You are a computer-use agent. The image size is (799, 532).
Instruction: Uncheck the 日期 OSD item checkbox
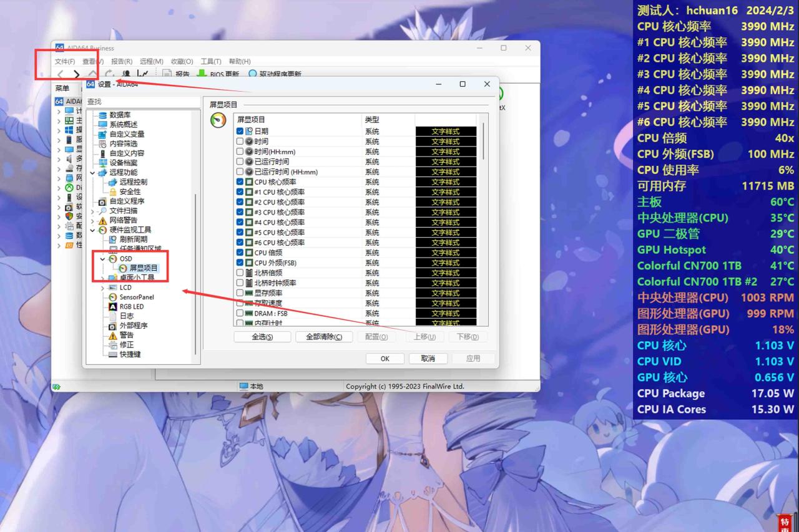[240, 132]
